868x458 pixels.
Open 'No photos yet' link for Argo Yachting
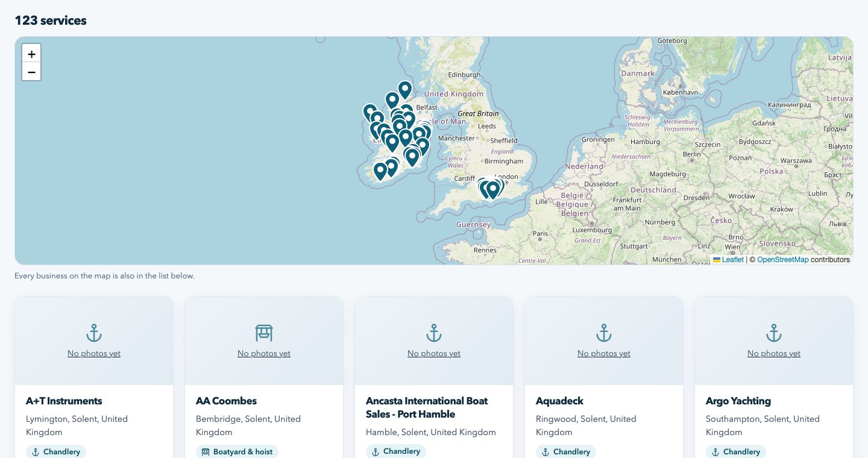click(x=774, y=354)
